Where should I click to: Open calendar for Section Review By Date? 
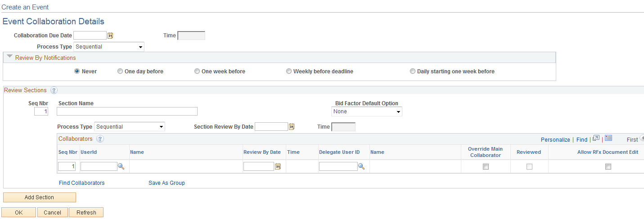tap(292, 127)
